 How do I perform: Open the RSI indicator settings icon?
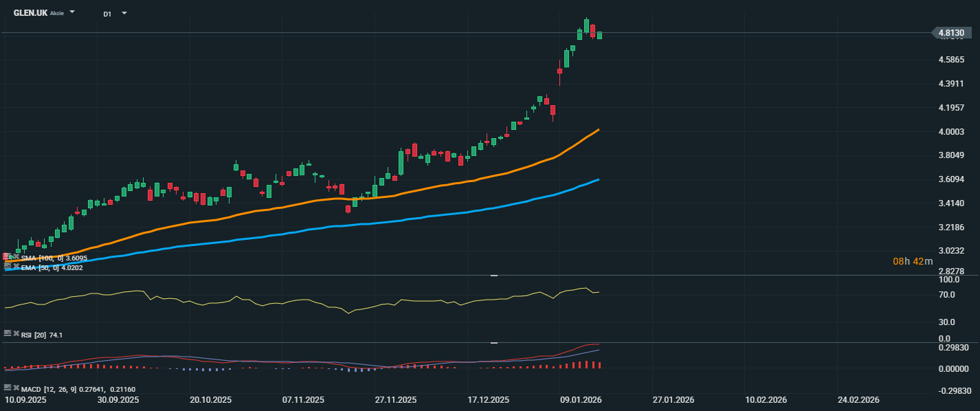click(x=7, y=333)
